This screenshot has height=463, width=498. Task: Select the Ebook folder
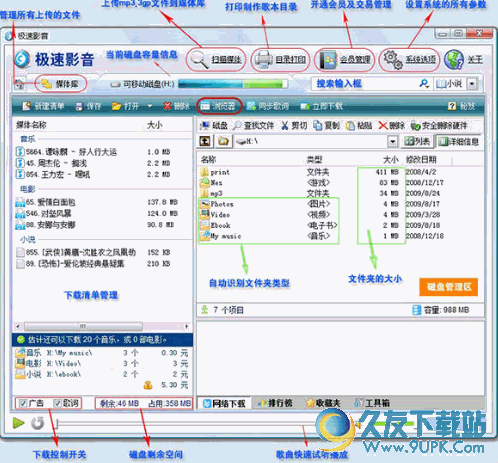click(x=215, y=225)
